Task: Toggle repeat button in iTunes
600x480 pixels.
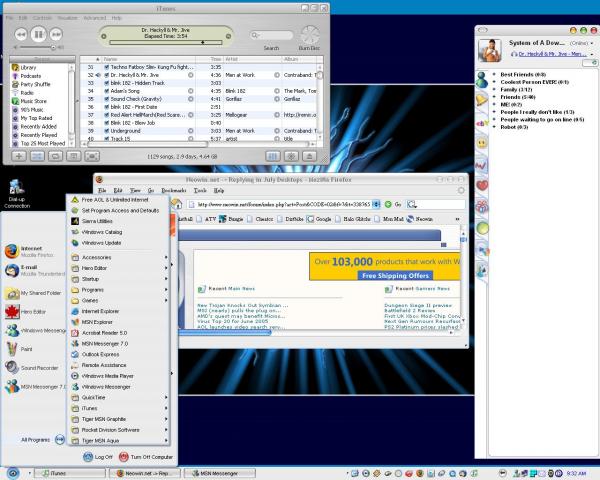Action: click(55, 156)
